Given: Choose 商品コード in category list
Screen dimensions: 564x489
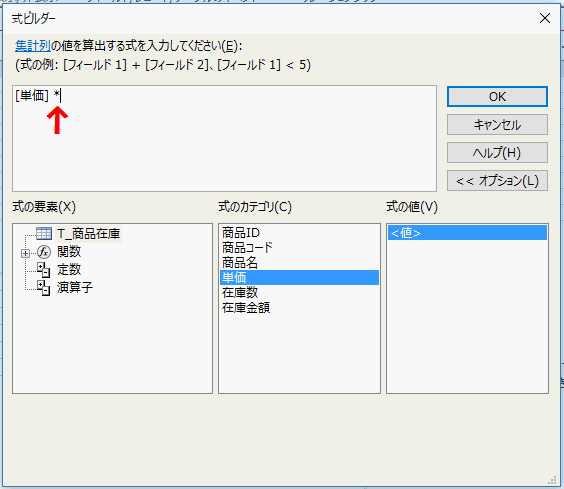Looking at the screenshot, I should click(299, 248).
